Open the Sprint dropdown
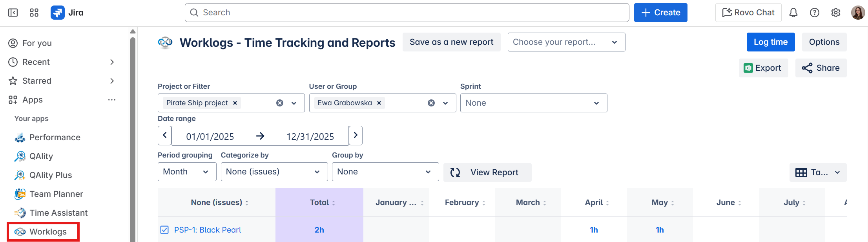 (534, 103)
